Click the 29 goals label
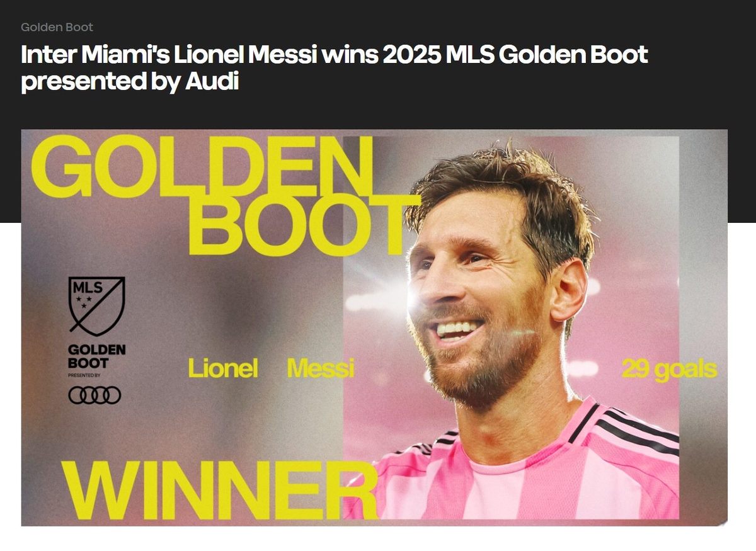 [x=669, y=369]
